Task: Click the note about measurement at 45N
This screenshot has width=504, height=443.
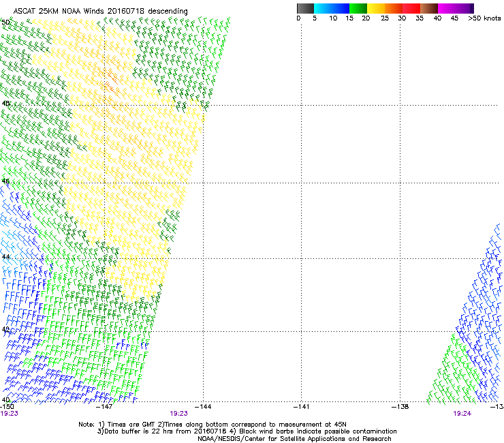Action: pyautogui.click(x=252, y=425)
